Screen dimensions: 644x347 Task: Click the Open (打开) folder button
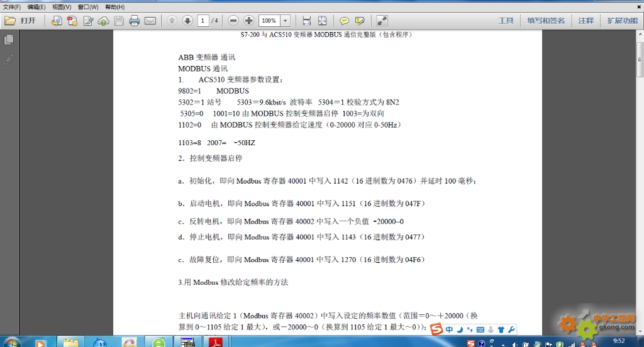click(20, 21)
